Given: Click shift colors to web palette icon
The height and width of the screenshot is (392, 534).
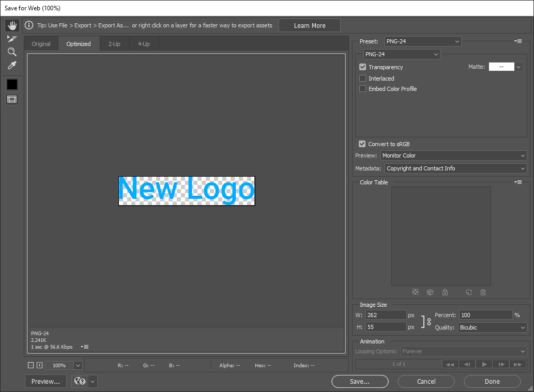Looking at the screenshot, I should [x=430, y=292].
